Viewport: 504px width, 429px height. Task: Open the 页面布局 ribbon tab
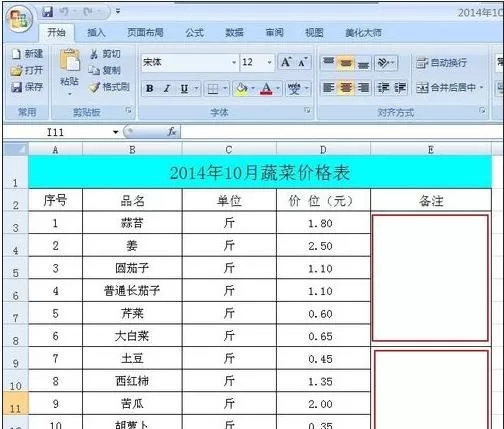click(x=145, y=33)
